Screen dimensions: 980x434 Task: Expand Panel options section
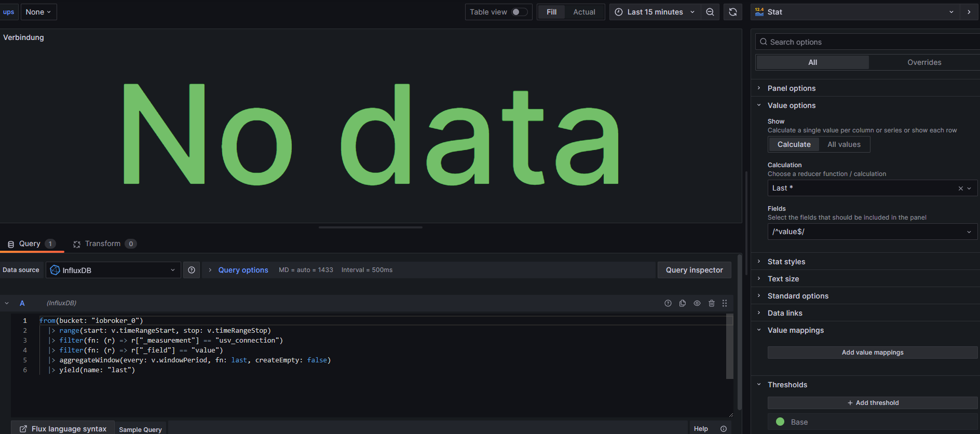pos(791,88)
